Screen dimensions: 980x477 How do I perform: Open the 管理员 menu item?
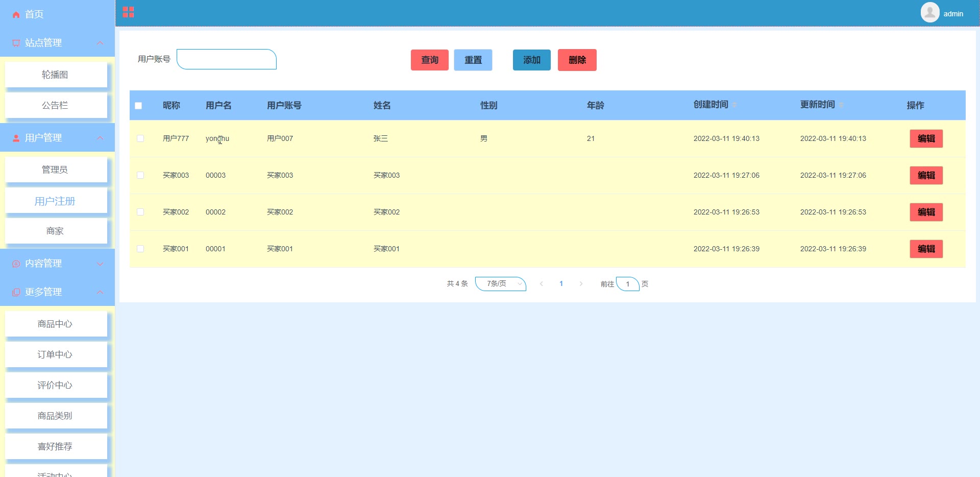click(x=56, y=170)
